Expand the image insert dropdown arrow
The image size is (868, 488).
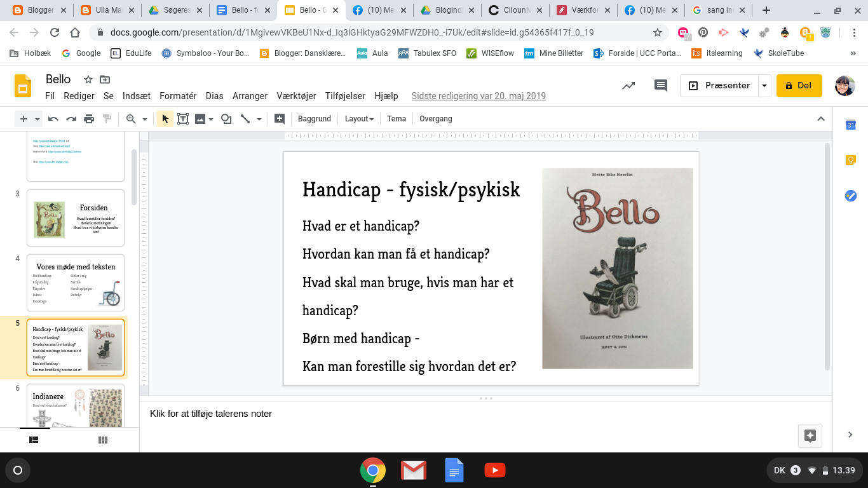coord(211,119)
